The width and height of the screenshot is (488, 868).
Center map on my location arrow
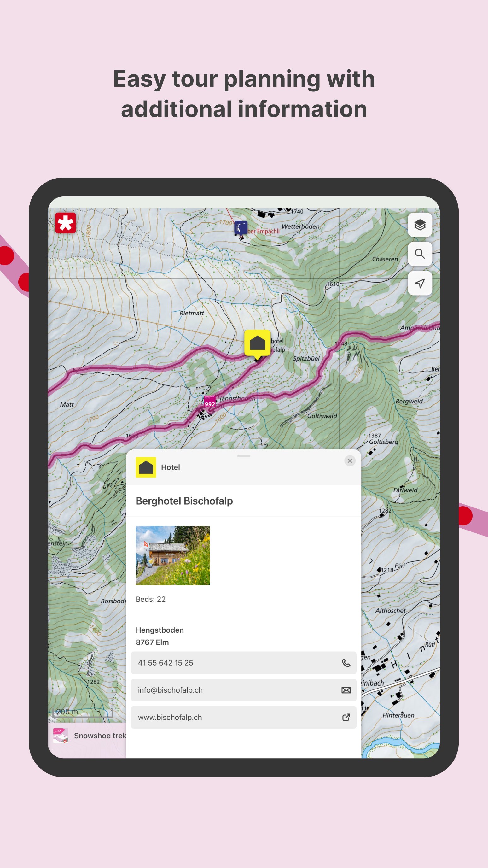tap(420, 283)
